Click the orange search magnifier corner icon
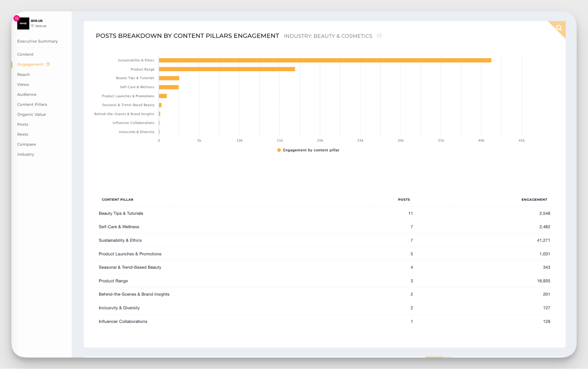This screenshot has height=369, width=588. 559,28
